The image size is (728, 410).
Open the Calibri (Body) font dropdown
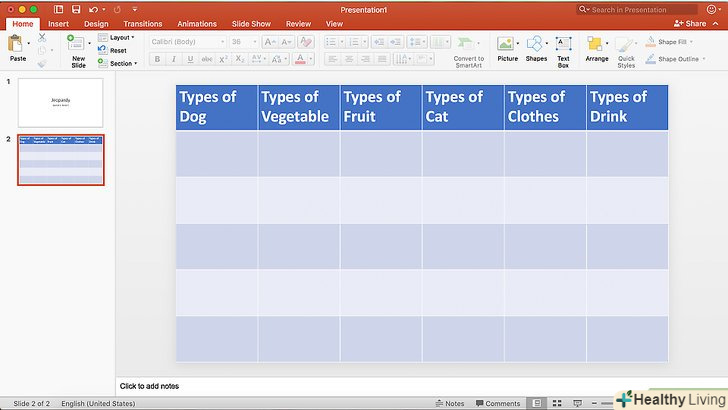[x=185, y=42]
